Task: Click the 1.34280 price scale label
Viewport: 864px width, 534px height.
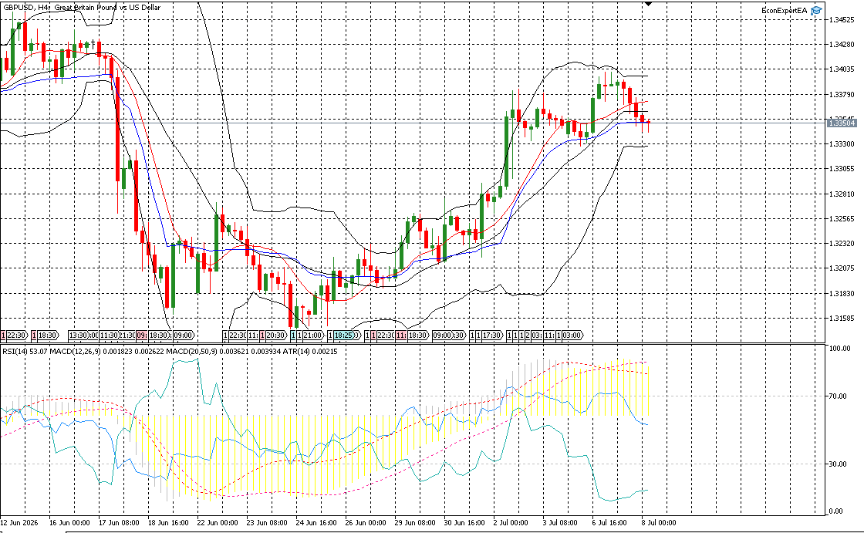Action: point(841,44)
